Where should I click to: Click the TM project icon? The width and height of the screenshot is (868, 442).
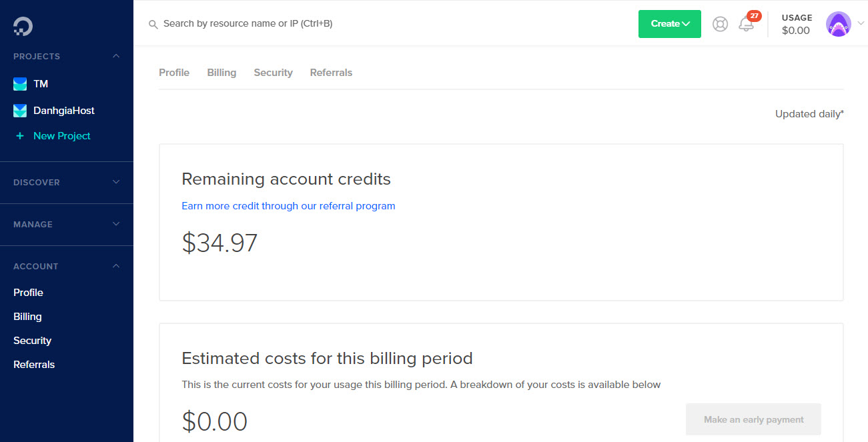[20, 84]
